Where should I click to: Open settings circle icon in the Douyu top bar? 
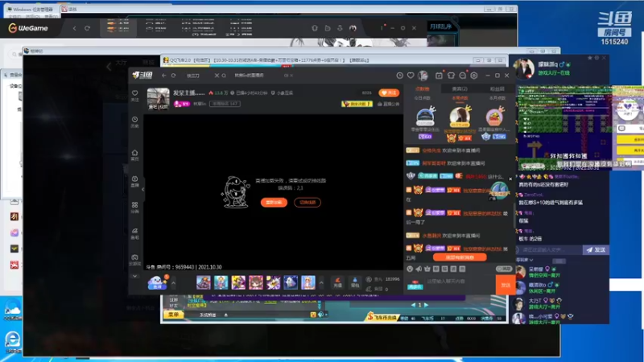point(474,76)
